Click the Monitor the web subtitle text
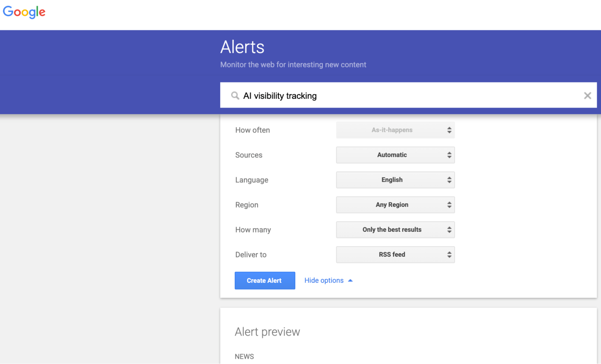The width and height of the screenshot is (601, 364). [x=293, y=65]
